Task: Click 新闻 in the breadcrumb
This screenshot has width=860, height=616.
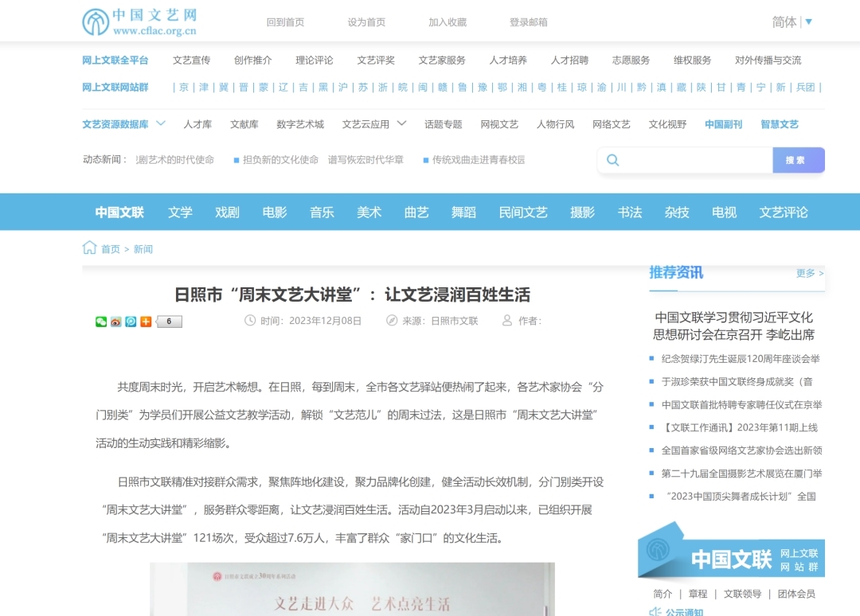Action: pyautogui.click(x=143, y=249)
